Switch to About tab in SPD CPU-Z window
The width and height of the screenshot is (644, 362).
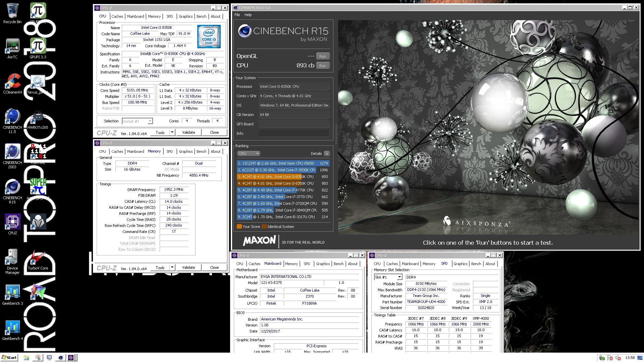pos(490,264)
